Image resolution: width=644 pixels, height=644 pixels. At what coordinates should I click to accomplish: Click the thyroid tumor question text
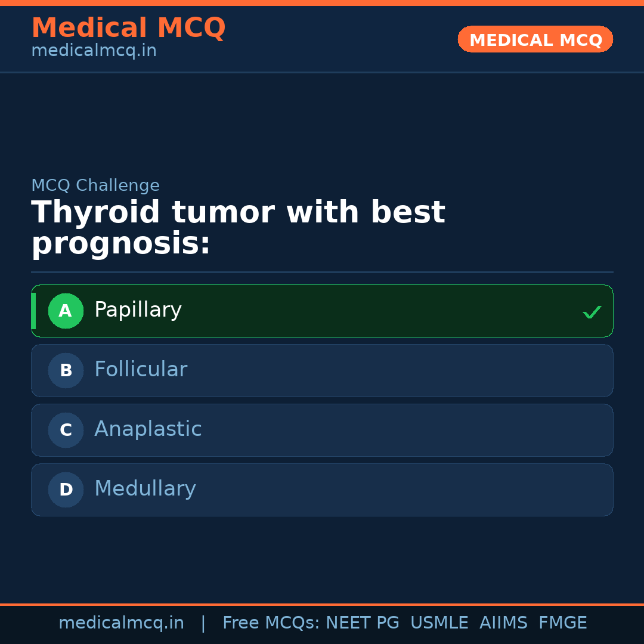click(x=238, y=228)
